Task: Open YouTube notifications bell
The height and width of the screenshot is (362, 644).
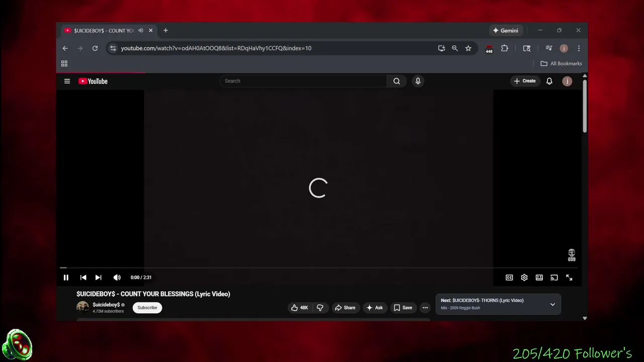Action: click(x=549, y=81)
